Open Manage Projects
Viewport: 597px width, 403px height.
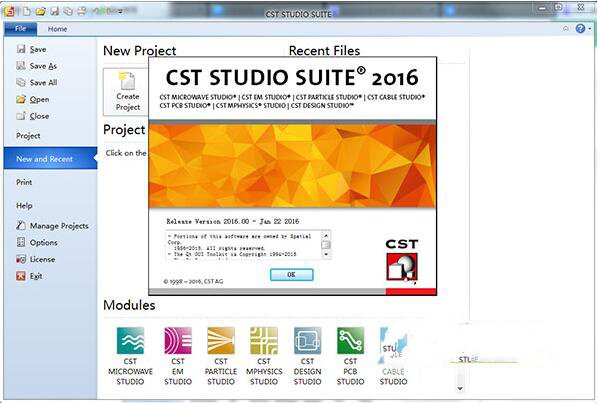[x=52, y=225]
